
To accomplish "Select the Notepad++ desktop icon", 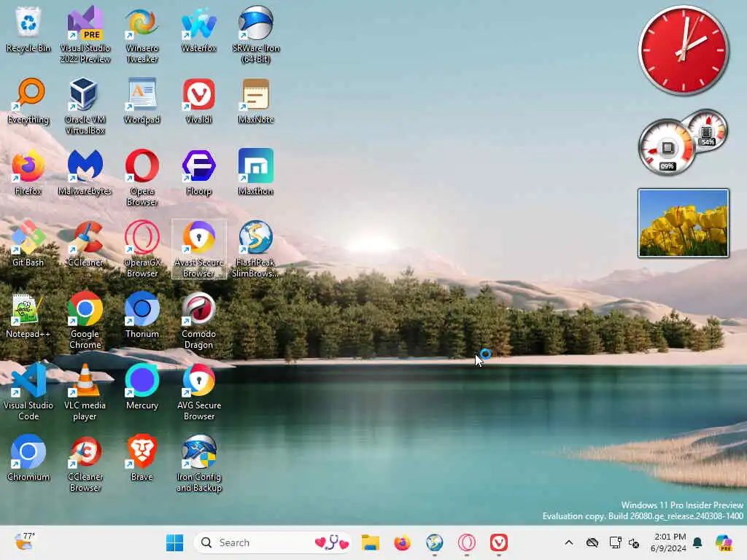I will [28, 315].
